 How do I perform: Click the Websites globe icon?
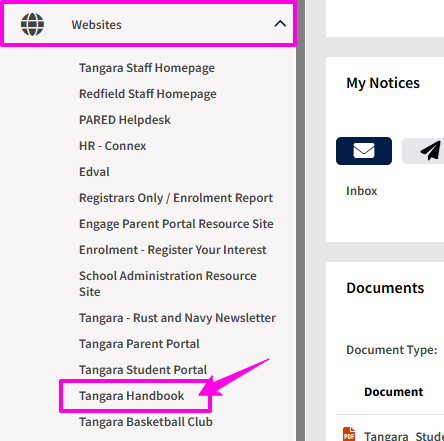(x=32, y=24)
